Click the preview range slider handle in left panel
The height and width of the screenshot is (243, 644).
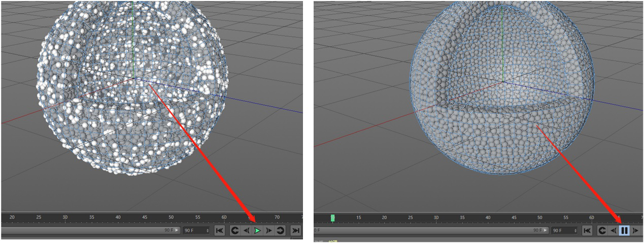click(x=177, y=230)
